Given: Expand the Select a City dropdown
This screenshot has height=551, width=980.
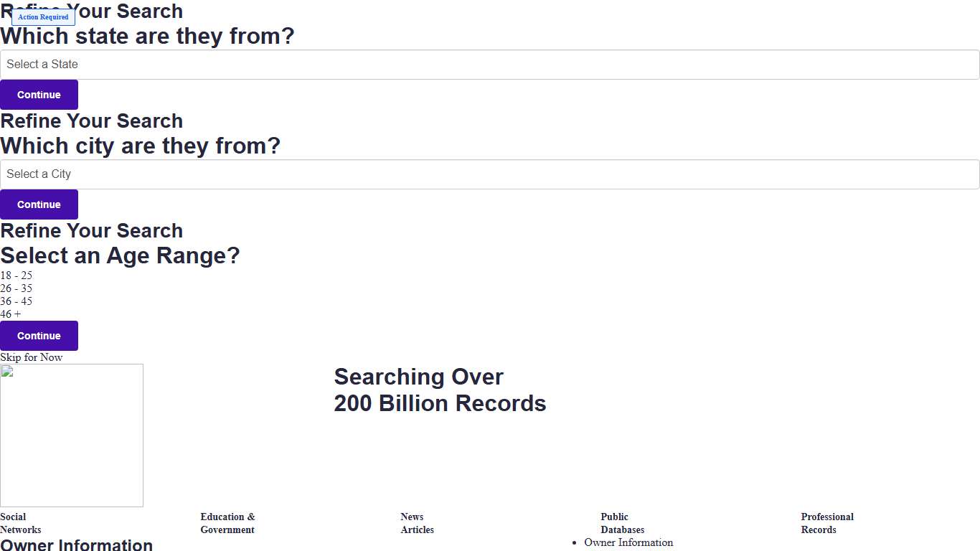Looking at the screenshot, I should point(489,174).
